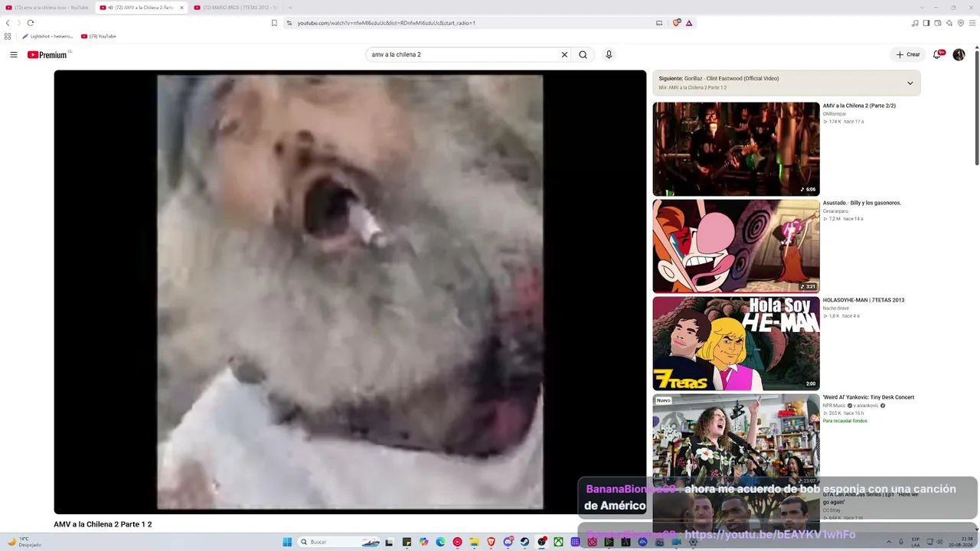This screenshot has height=551, width=980.
Task: Go to YouTube Premium home logo
Action: 47,55
